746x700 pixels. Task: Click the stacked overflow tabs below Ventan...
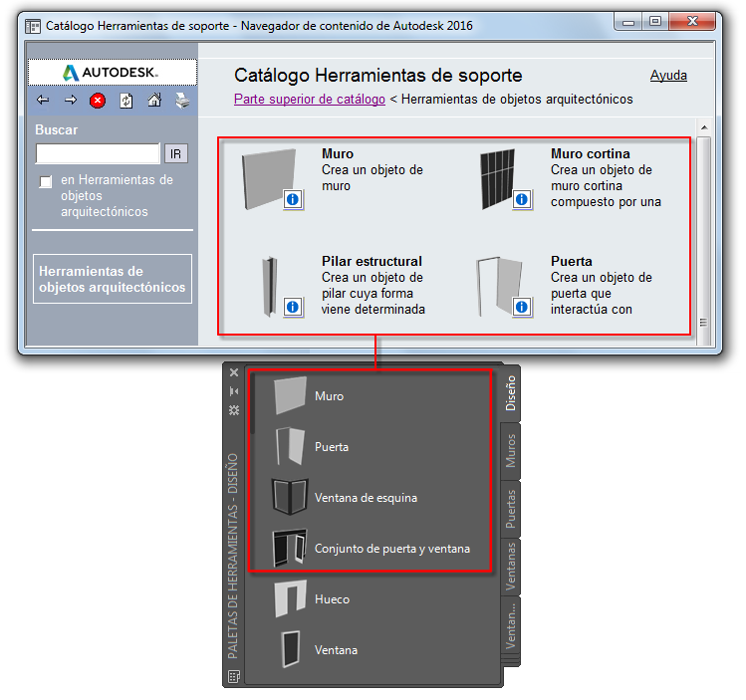click(511, 661)
